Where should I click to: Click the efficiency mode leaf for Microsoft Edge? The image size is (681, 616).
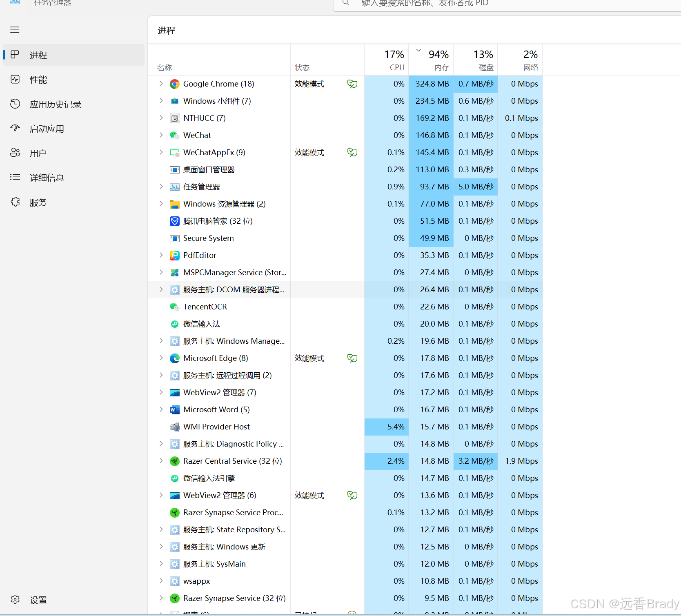[352, 358]
